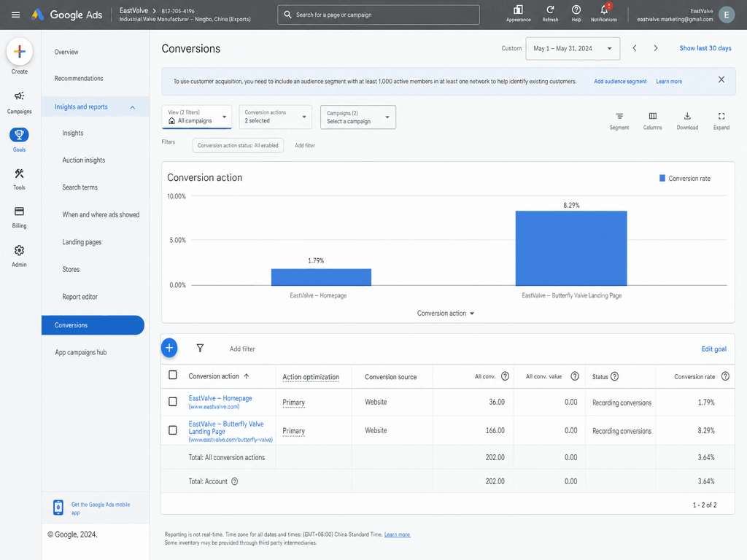Click Add filter next to Filters
Screen dimensions: 747x560
[x=305, y=146]
